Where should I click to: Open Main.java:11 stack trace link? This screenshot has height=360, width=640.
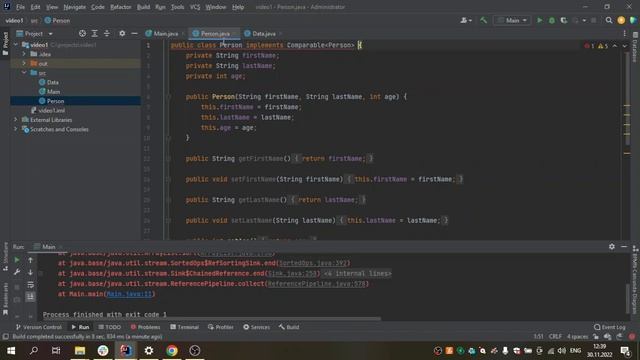129,294
